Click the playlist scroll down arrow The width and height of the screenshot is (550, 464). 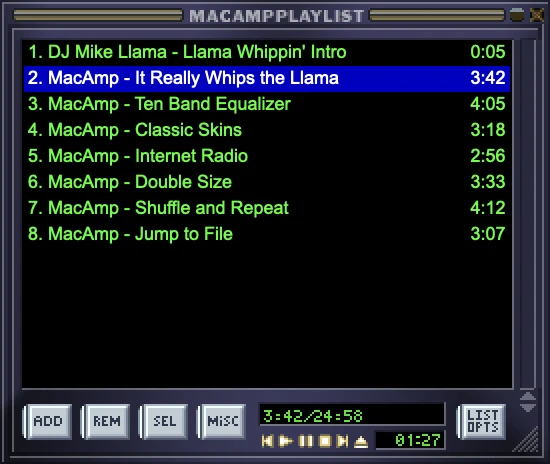tap(528, 407)
